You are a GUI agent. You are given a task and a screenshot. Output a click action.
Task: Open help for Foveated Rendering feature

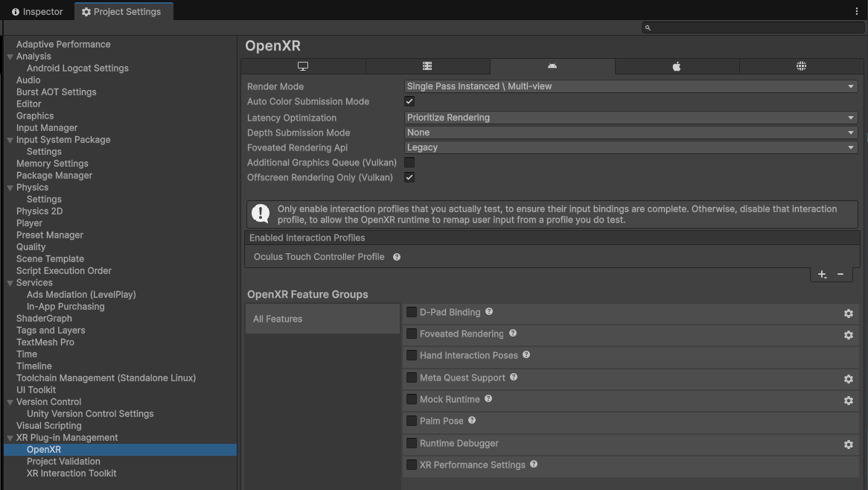(513, 334)
